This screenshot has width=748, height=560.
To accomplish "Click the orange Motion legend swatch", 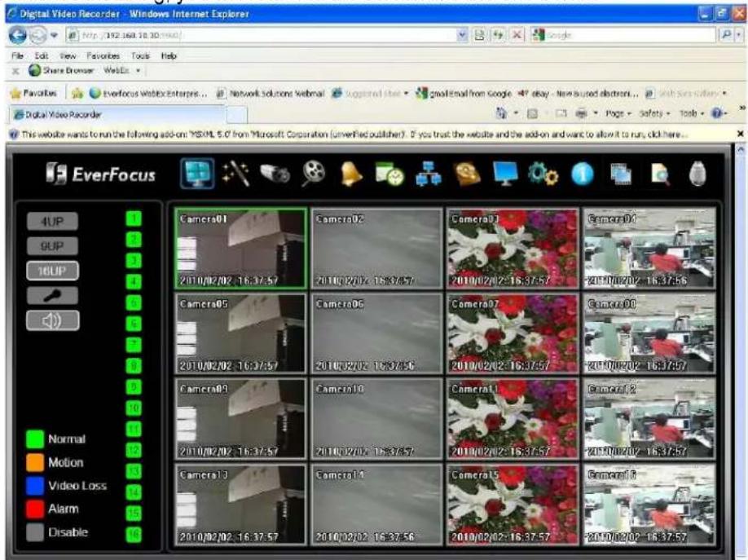I will (35, 462).
